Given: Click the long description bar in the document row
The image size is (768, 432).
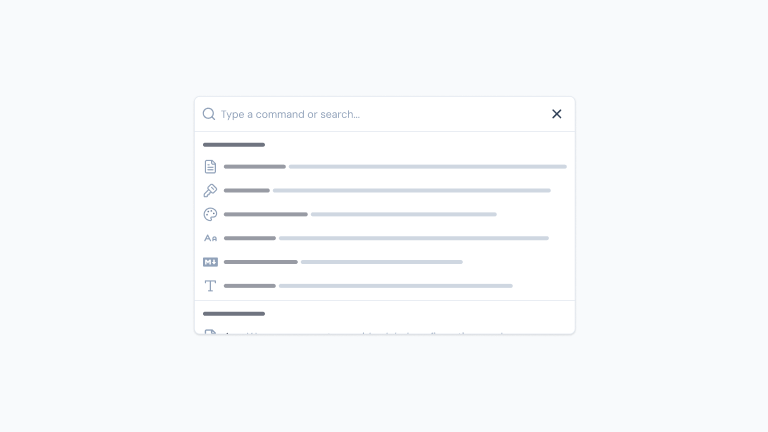Looking at the screenshot, I should pyautogui.click(x=427, y=167).
